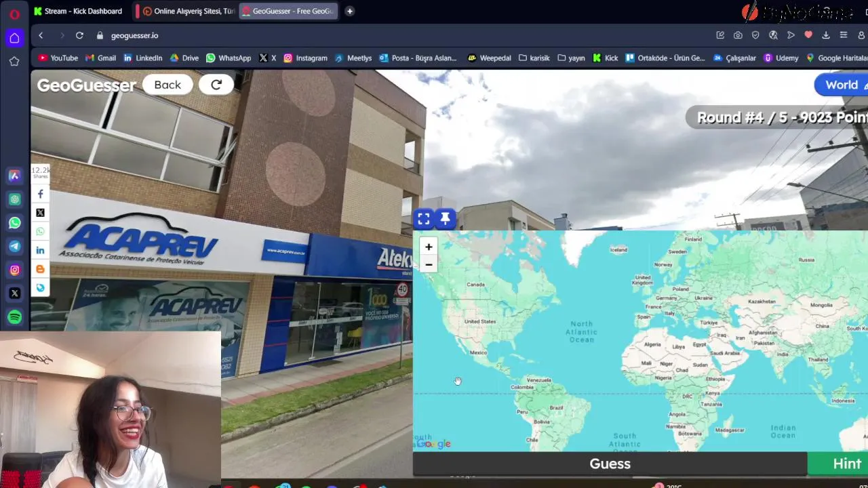The image size is (868, 488).
Task: Switch to Online Alışveriş Sitesi tab
Action: (x=188, y=11)
